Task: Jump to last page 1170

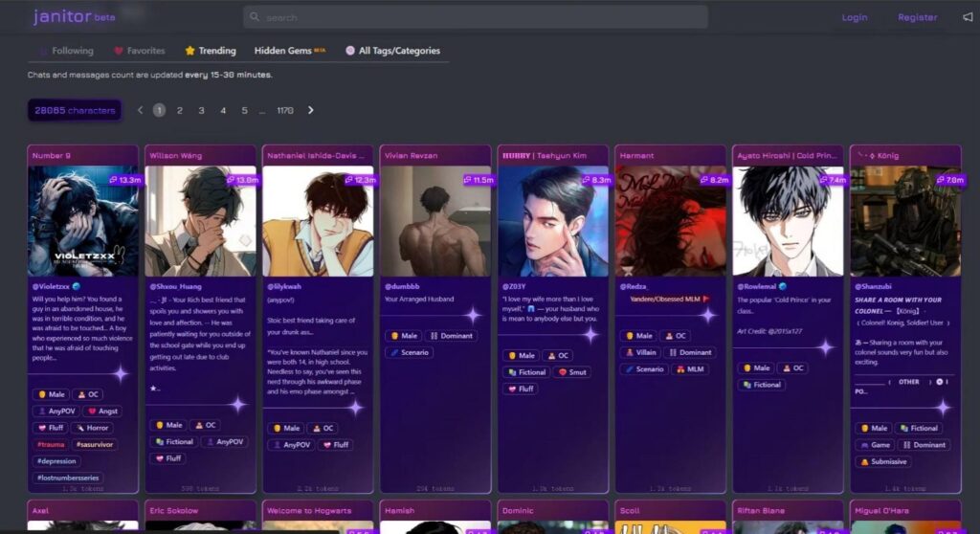Action: [x=284, y=110]
